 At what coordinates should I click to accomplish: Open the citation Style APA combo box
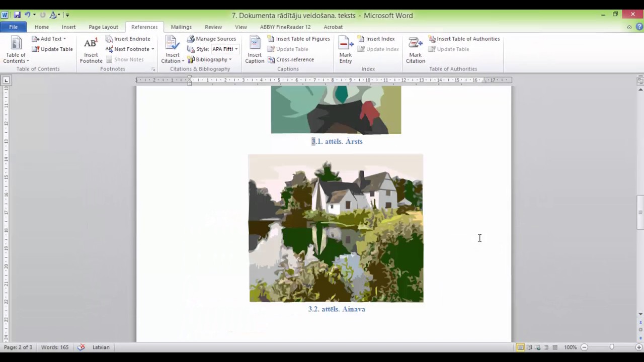(x=224, y=49)
